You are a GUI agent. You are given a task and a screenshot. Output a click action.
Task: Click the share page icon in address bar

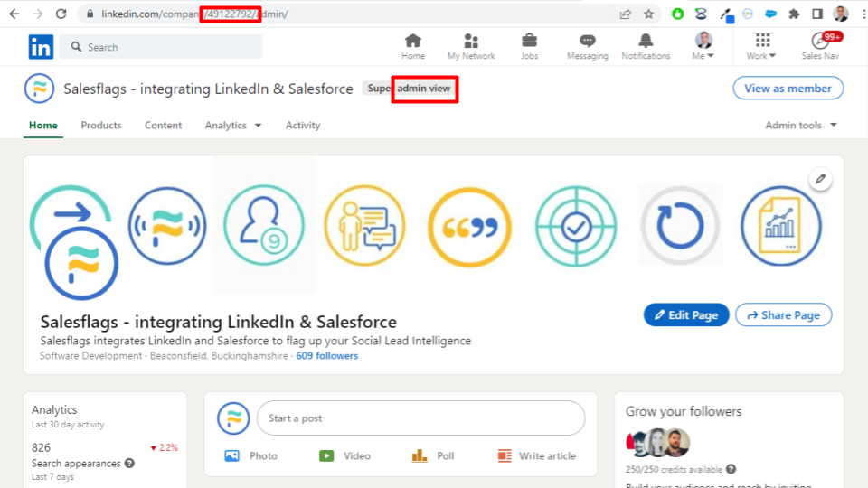pos(626,14)
